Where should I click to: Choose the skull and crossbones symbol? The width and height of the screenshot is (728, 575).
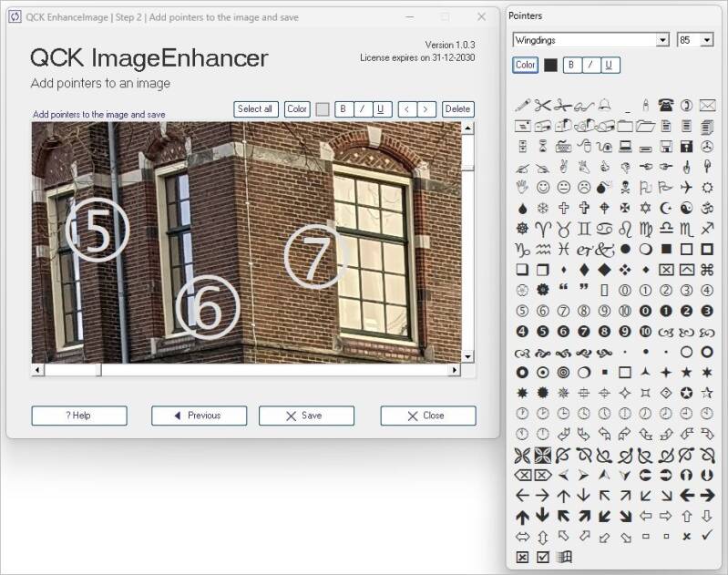(x=625, y=188)
